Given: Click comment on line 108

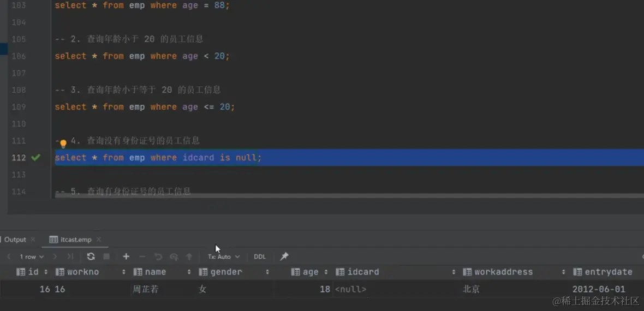Looking at the screenshot, I should pyautogui.click(x=138, y=90).
